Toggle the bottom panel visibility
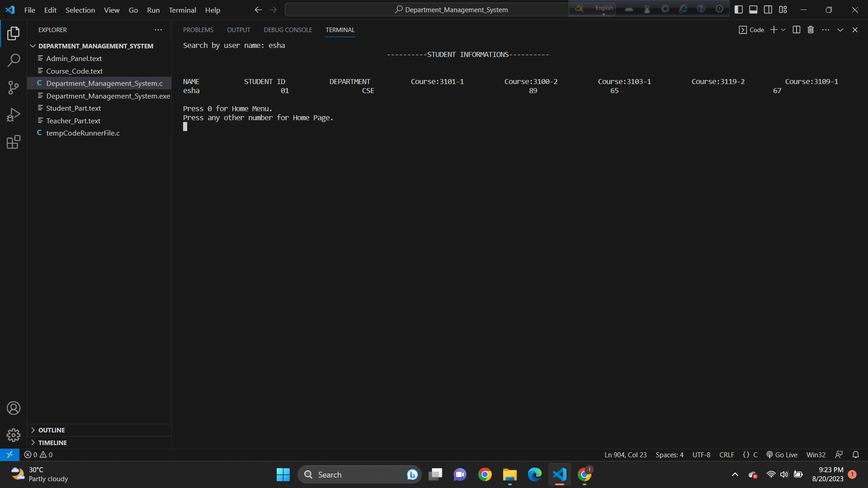This screenshot has height=488, width=868. pyautogui.click(x=753, y=9)
